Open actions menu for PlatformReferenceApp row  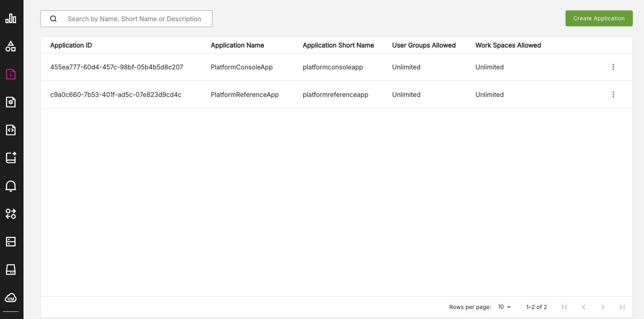613,95
